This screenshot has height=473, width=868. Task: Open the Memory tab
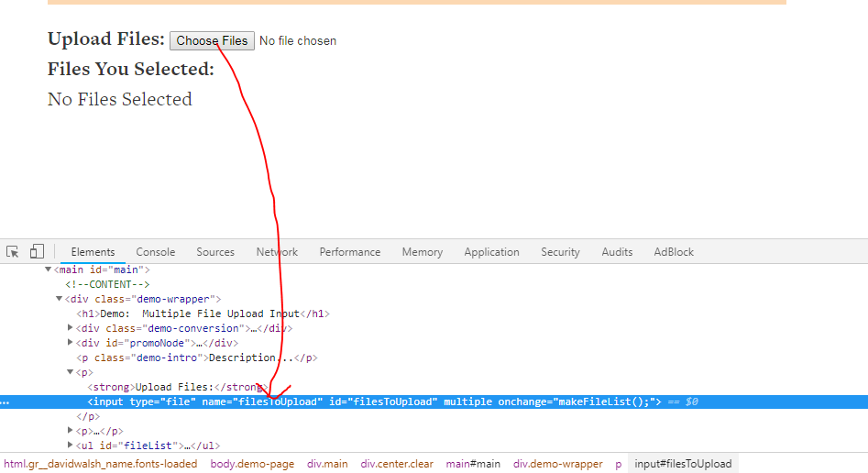coord(423,252)
